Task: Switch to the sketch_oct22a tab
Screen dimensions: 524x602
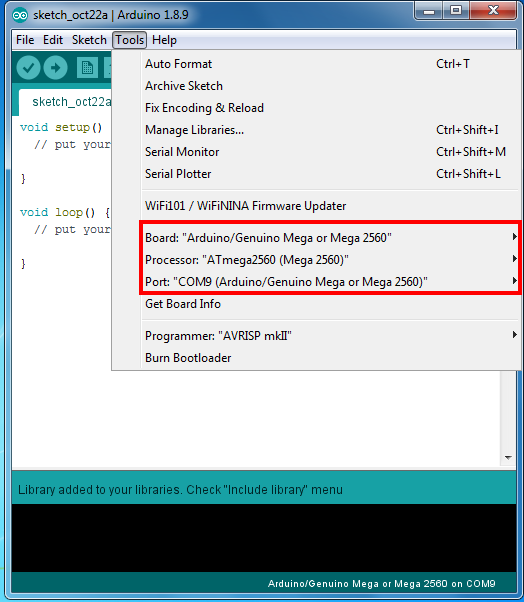Action: [66, 102]
